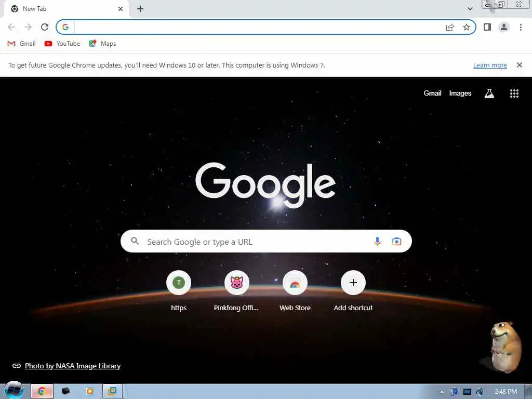The image size is (532, 399).
Task: Open the YouTube bookmark
Action: [62, 44]
